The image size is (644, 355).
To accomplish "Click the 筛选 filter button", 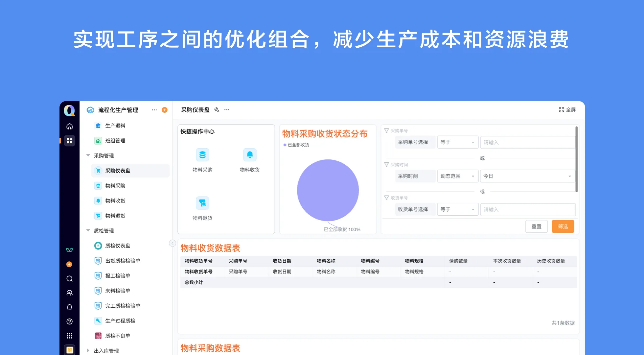I will pos(563,226).
